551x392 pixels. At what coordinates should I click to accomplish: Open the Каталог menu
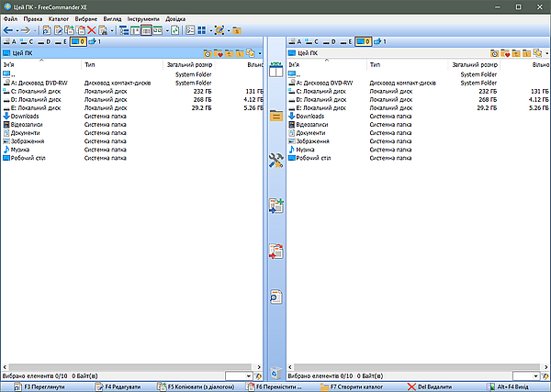click(x=59, y=19)
